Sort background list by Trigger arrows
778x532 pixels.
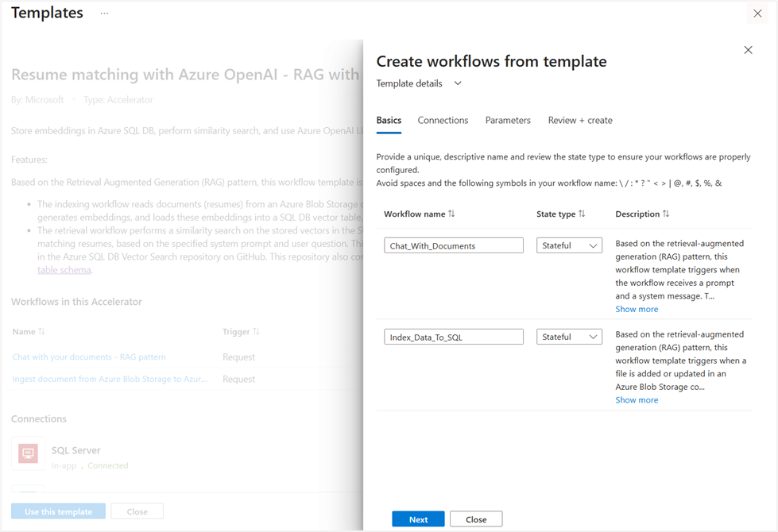click(256, 331)
